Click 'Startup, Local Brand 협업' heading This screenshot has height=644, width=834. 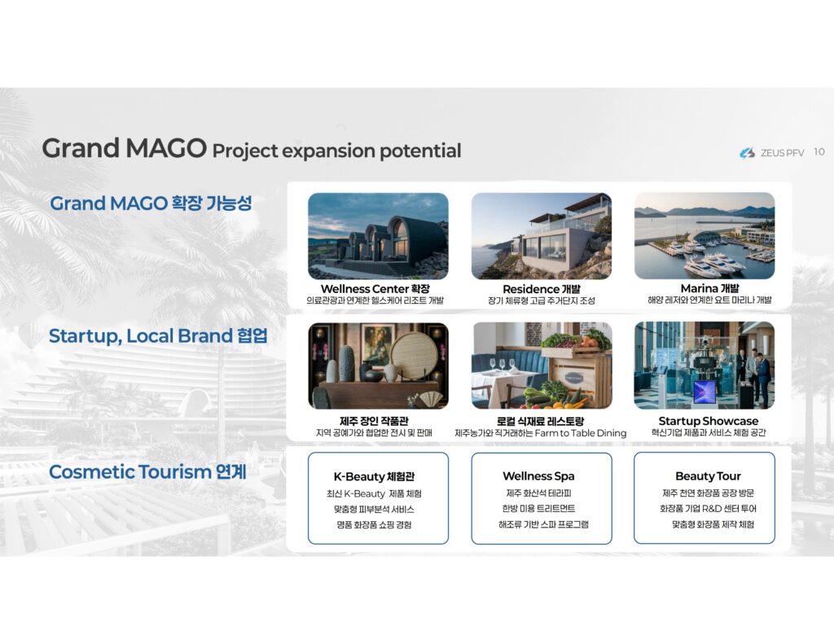coord(158,336)
